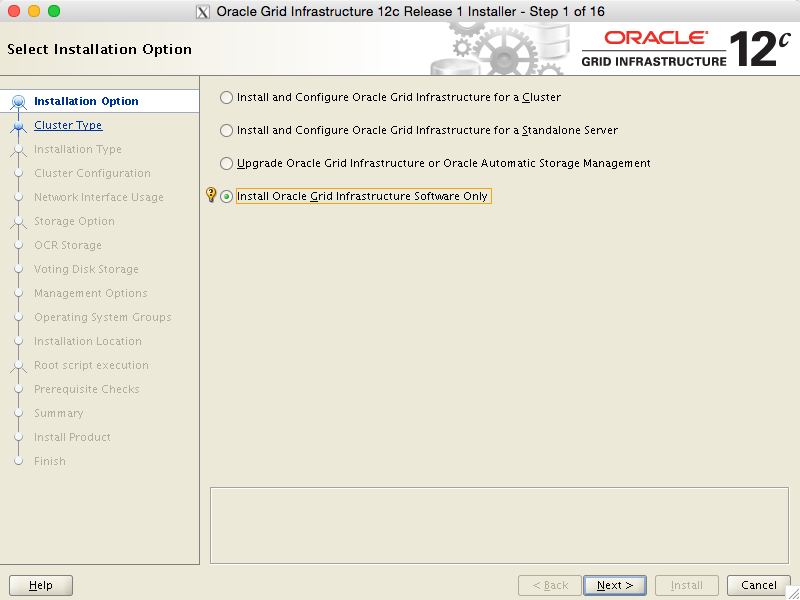This screenshot has width=800, height=600.
Task: Click the Finish step indicator circle
Action: click(18, 461)
